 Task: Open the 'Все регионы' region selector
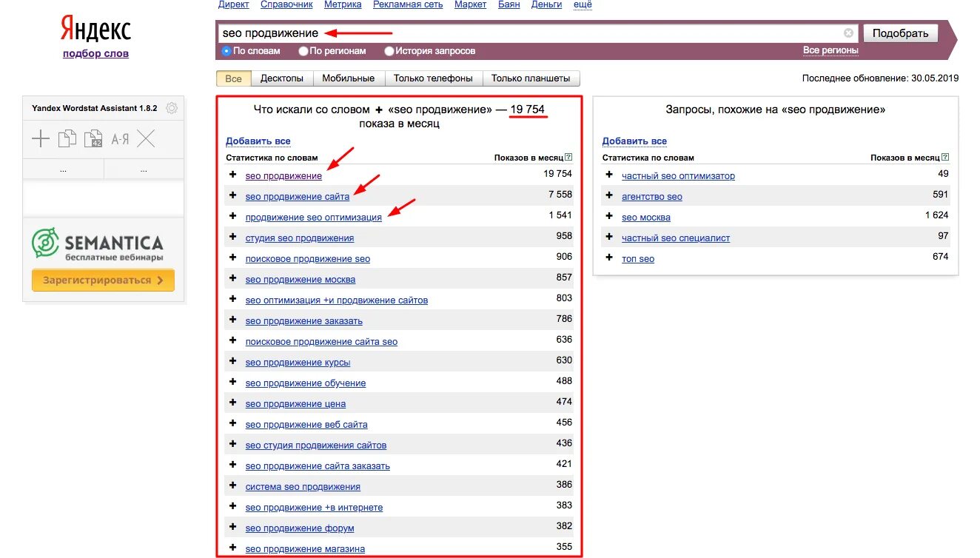pyautogui.click(x=830, y=50)
